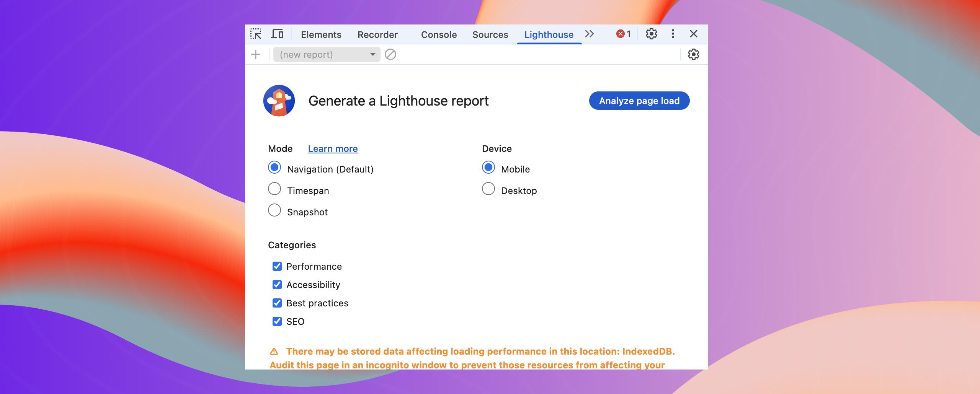980x394 pixels.
Task: Open the (new report) dropdown
Action: click(x=327, y=55)
